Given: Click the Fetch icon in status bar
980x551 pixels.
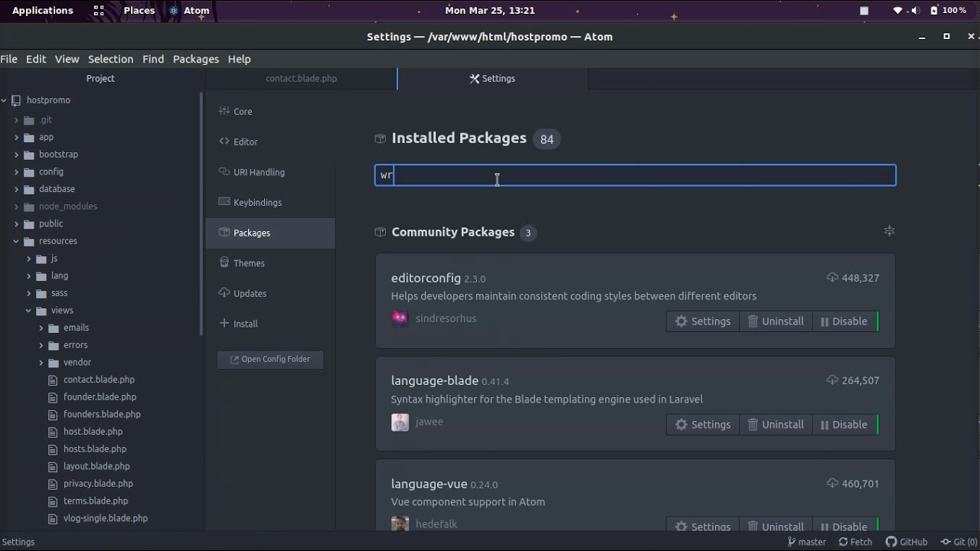Looking at the screenshot, I should pyautogui.click(x=843, y=542).
